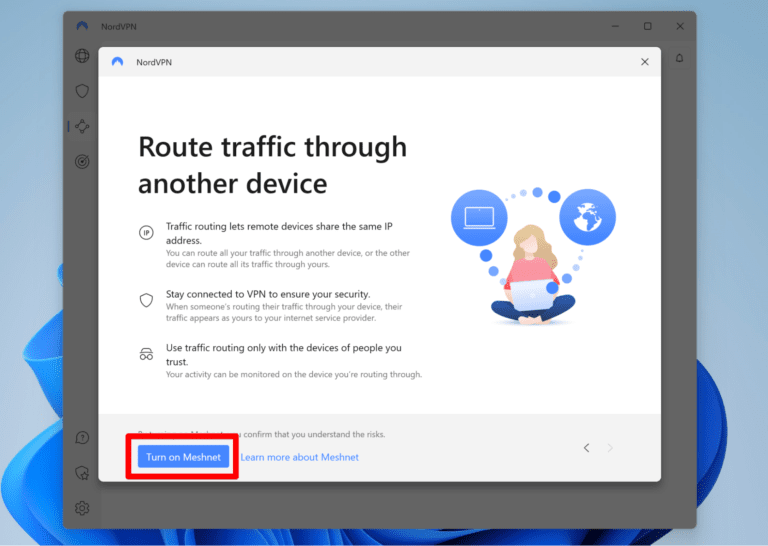The height and width of the screenshot is (546, 768).
Task: Maximize the NordVPN main window
Action: (x=647, y=26)
